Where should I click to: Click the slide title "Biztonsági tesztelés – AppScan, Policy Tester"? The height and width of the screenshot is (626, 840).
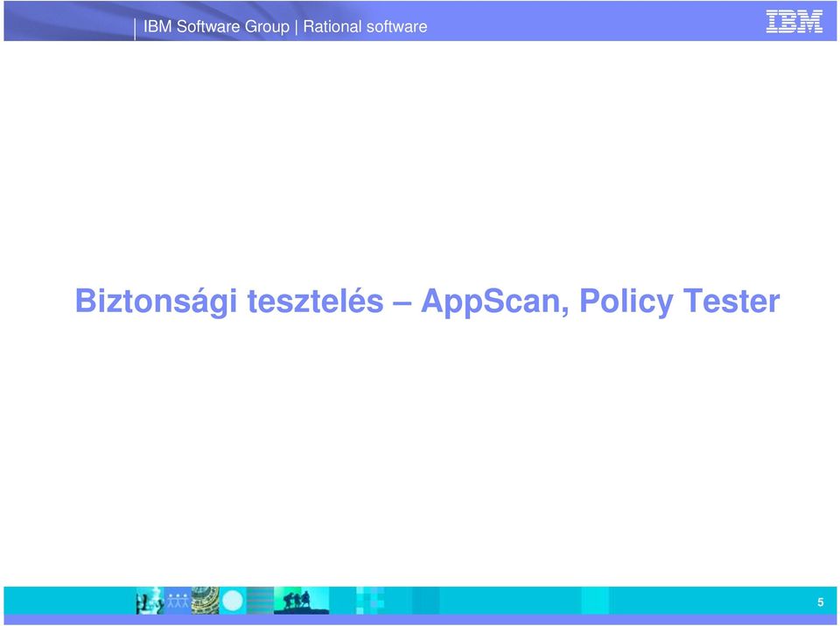(x=427, y=301)
